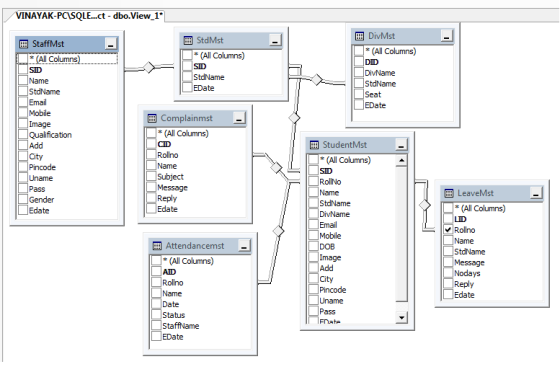
Task: Click Message field name in Complainmst
Action: tap(172, 188)
